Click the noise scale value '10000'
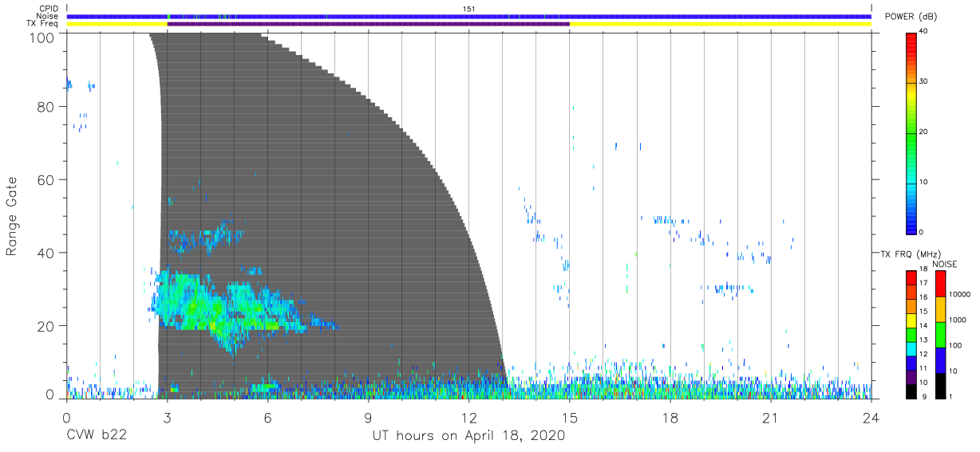The image size is (980, 452). 961,294
